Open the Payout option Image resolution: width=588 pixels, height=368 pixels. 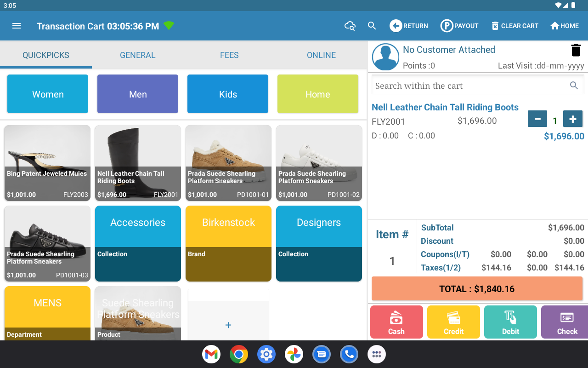pyautogui.click(x=459, y=26)
